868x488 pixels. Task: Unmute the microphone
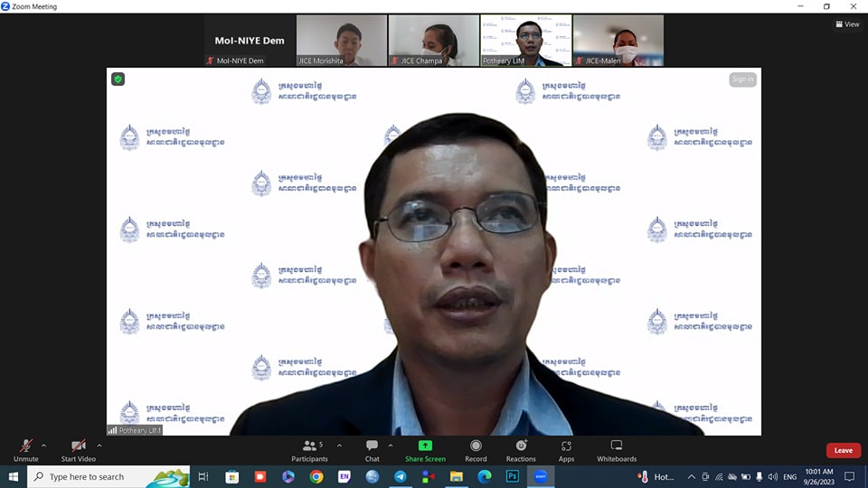[x=25, y=450]
